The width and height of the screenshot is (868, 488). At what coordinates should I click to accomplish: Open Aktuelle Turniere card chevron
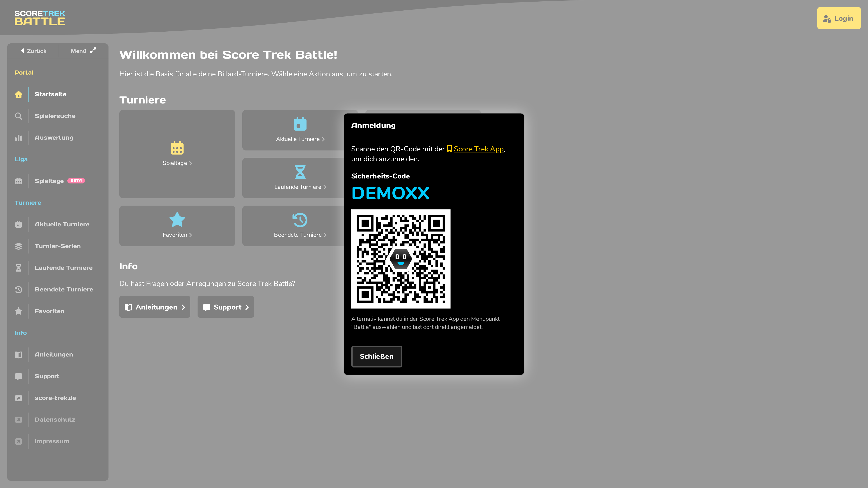(x=323, y=139)
